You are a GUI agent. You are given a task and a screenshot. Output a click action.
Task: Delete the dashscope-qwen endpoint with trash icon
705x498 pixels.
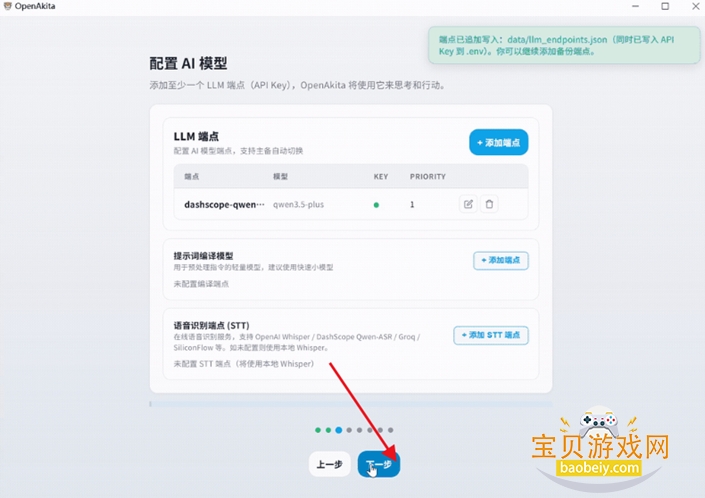[489, 204]
